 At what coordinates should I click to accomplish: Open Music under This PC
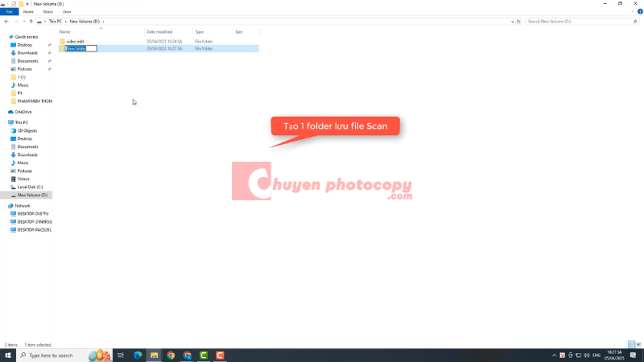(23, 163)
